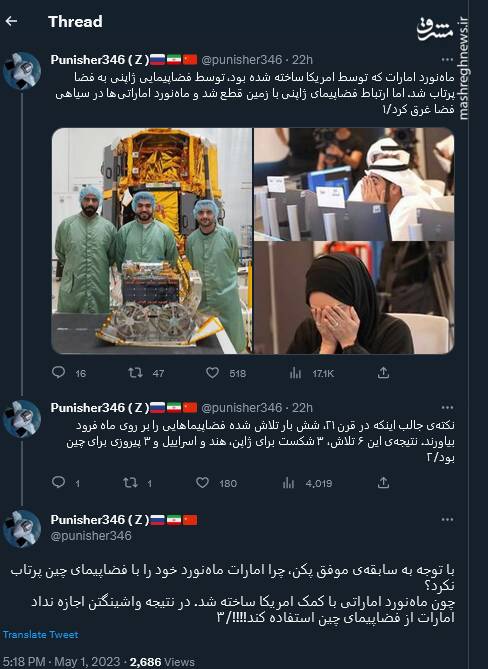Viewport: 488px width, 669px height.
Task: Open Punisher346 profile avatar on first tweet
Action: coord(22,71)
